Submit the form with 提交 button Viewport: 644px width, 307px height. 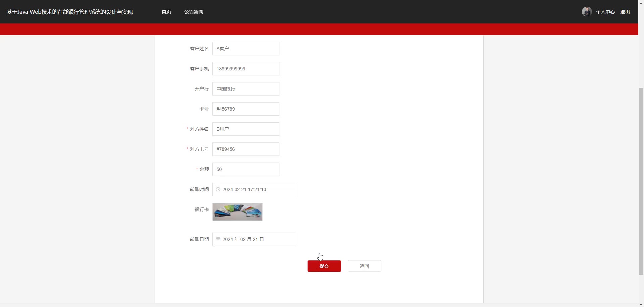[324, 266]
